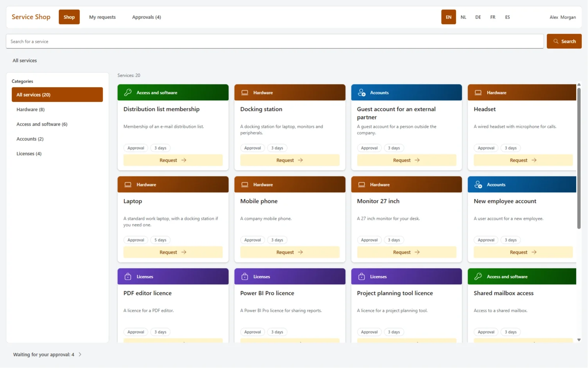Request the Docking station service
Image resolution: width=588 pixels, height=368 pixels.
tap(290, 160)
